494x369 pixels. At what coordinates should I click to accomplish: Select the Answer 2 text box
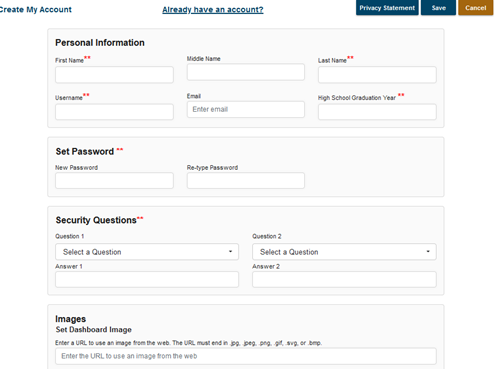pos(344,279)
